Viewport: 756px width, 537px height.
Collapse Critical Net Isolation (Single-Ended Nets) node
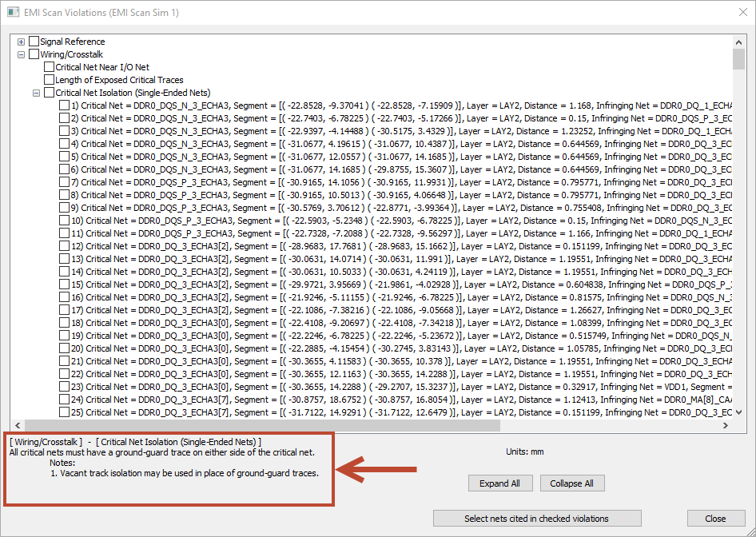coord(36,93)
